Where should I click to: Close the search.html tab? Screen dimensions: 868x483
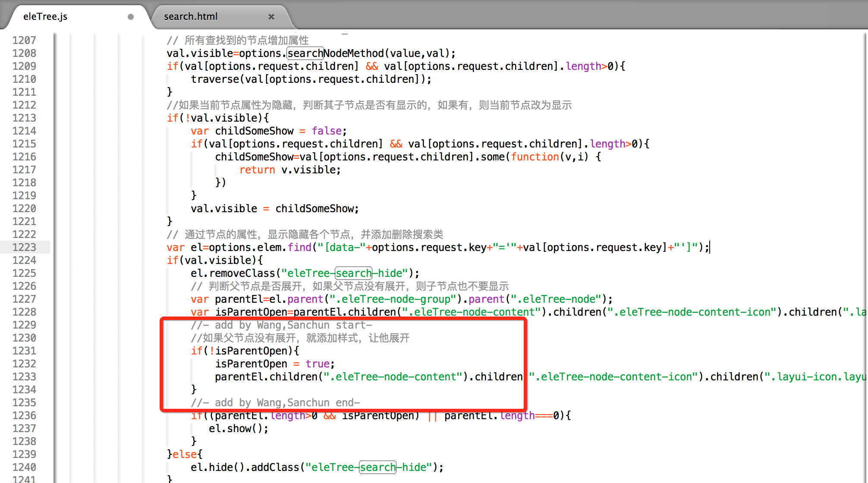(271, 17)
